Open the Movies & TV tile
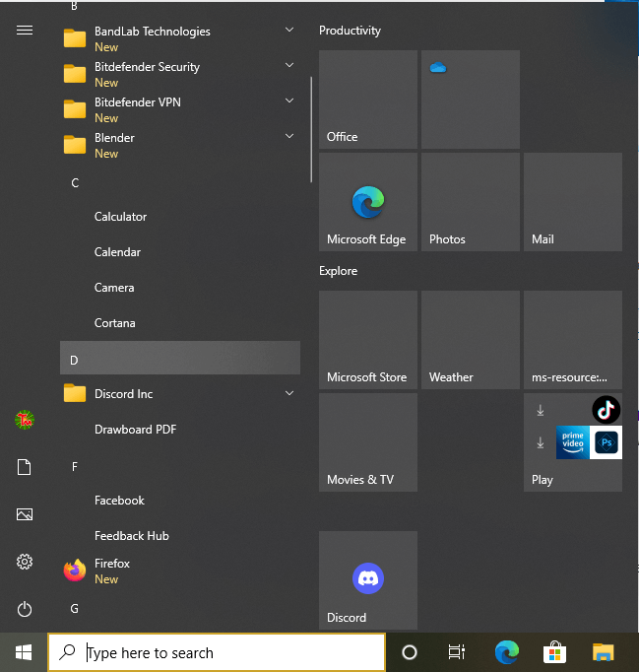639x672 pixels. pyautogui.click(x=368, y=442)
